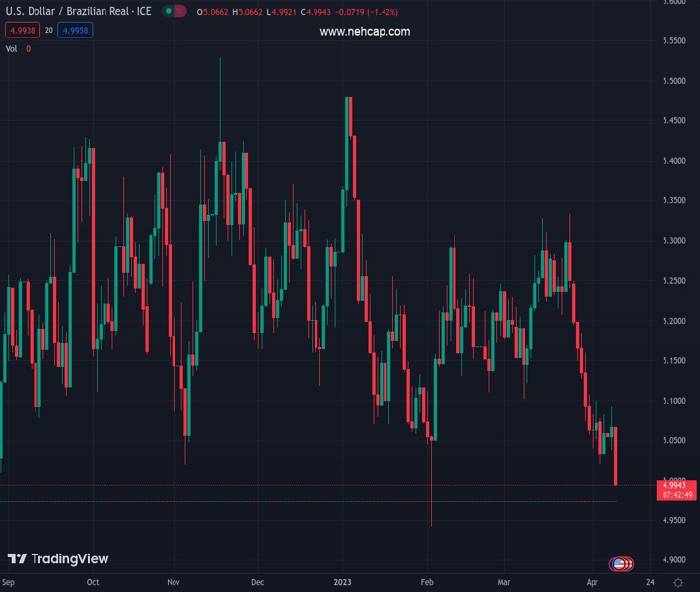Click the 2023 label on time axis
700x592 pixels.
342,583
